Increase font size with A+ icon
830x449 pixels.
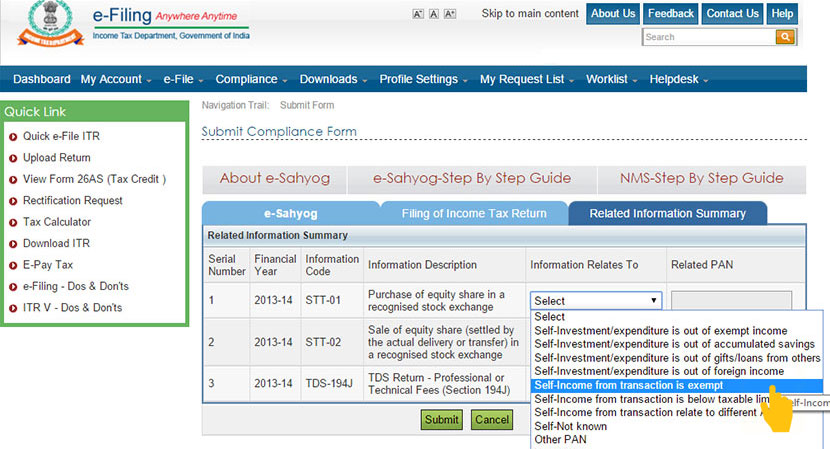[x=450, y=14]
